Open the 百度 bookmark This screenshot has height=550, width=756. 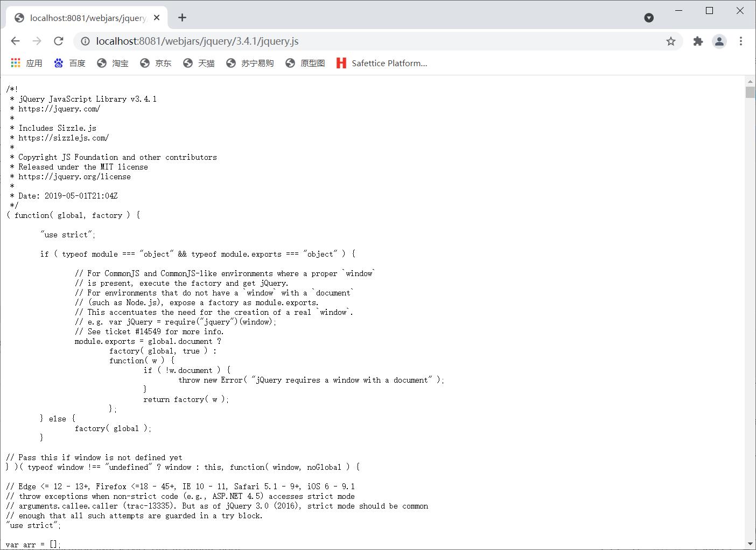(x=70, y=63)
